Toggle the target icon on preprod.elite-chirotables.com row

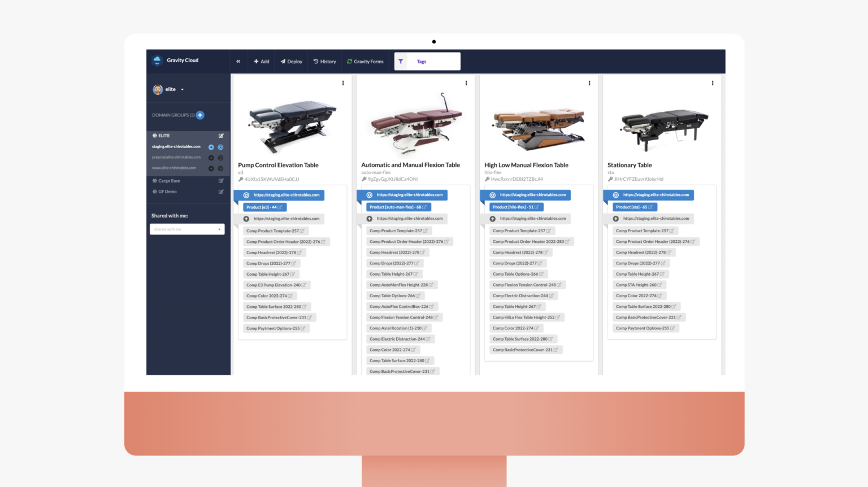coord(220,157)
